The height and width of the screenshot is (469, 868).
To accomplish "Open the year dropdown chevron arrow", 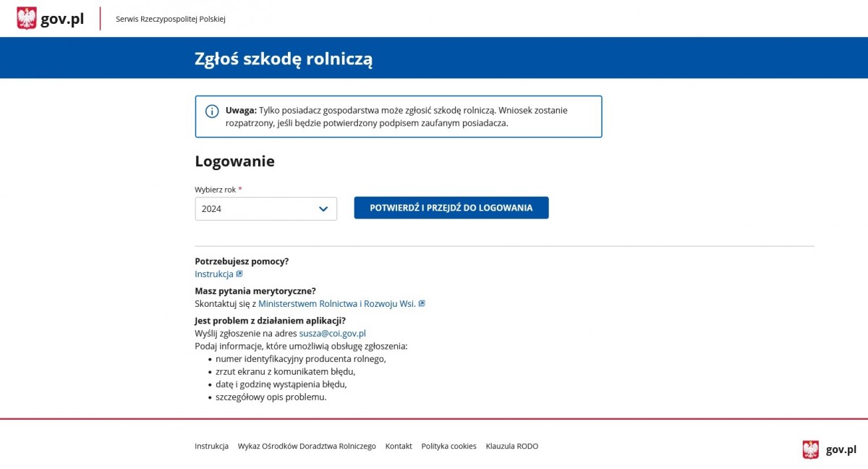I will click(x=323, y=209).
